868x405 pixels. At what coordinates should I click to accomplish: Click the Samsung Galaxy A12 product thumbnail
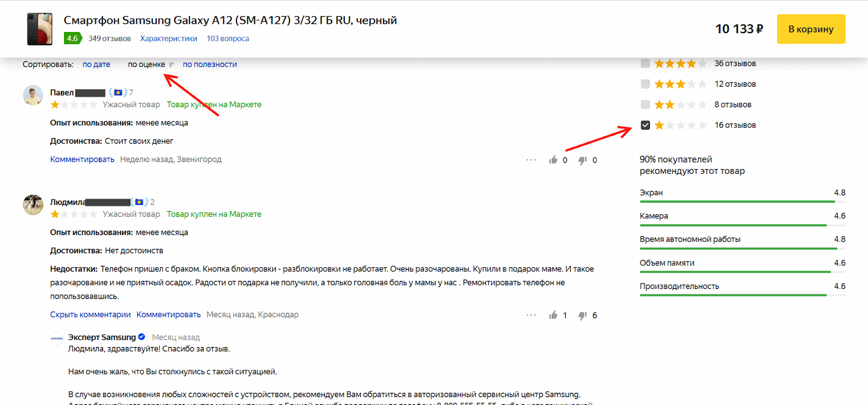pyautogui.click(x=40, y=29)
